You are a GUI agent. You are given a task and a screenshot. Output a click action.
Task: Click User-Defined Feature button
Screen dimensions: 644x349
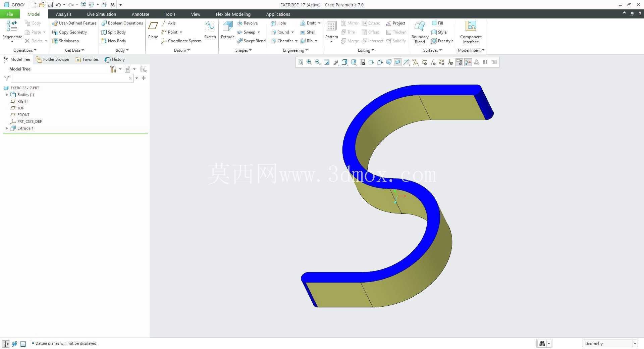click(74, 23)
